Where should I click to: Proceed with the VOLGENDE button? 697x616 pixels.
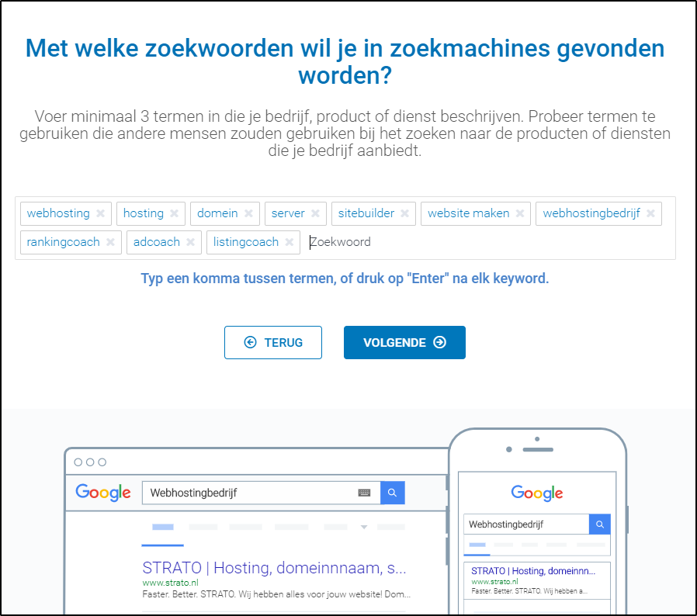(404, 342)
